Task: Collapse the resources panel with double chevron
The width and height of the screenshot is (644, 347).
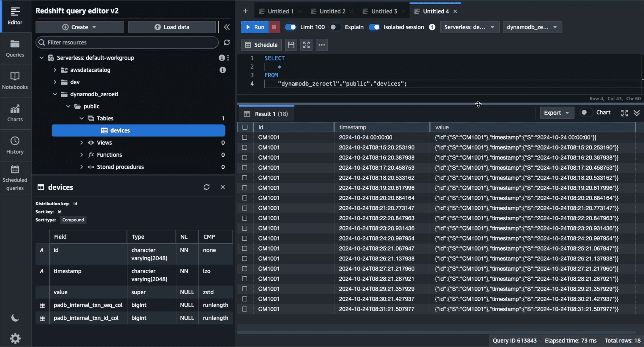Action: click(227, 27)
